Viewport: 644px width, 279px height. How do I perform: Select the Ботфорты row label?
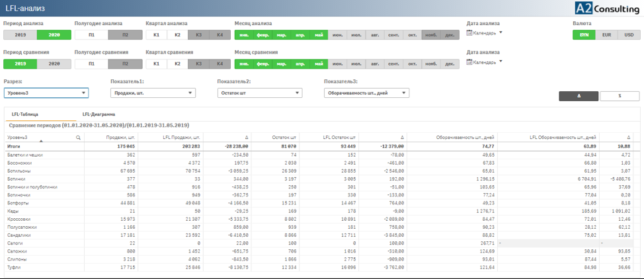point(18,202)
